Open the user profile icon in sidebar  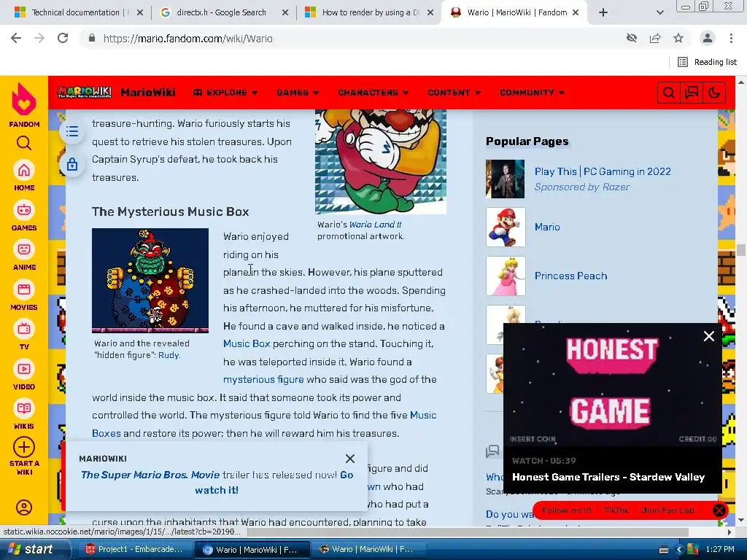point(24,507)
